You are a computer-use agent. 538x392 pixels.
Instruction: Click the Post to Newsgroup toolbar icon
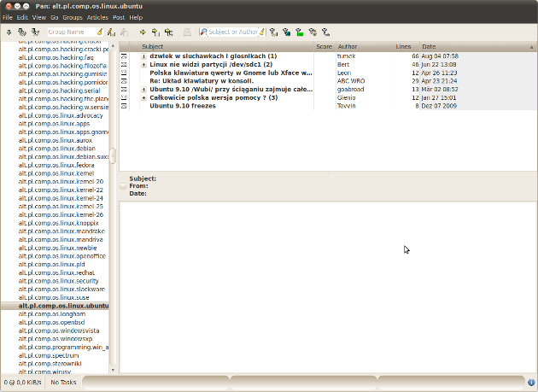[111, 32]
